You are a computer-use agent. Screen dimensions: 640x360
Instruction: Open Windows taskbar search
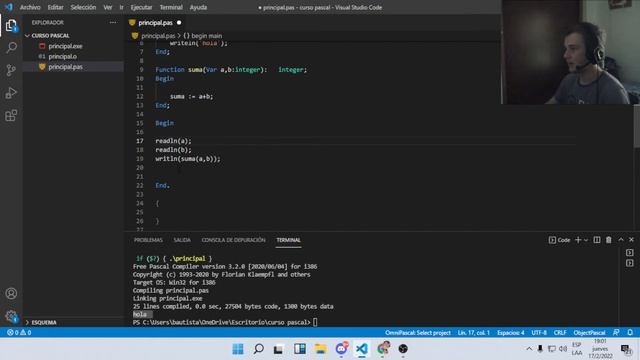pos(258,349)
